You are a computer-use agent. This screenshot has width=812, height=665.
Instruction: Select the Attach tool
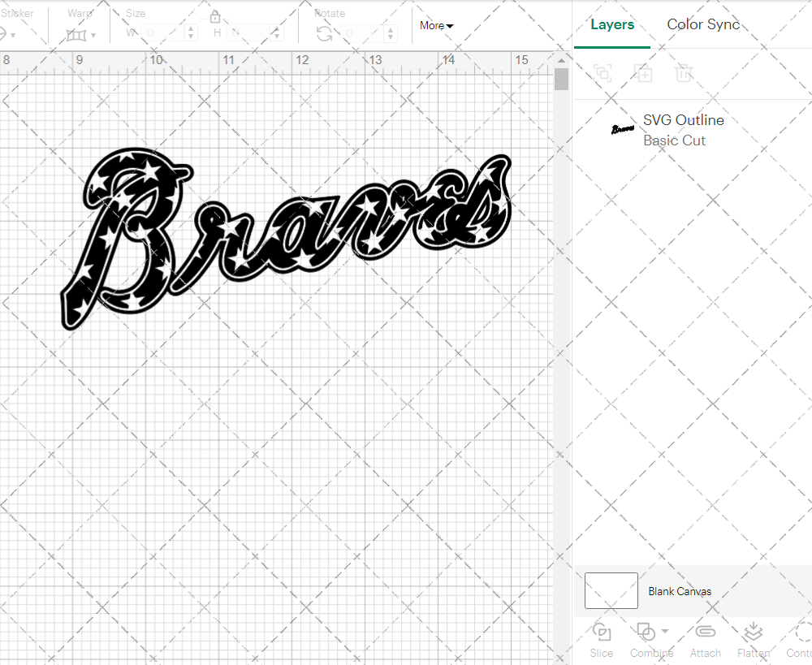click(x=705, y=641)
